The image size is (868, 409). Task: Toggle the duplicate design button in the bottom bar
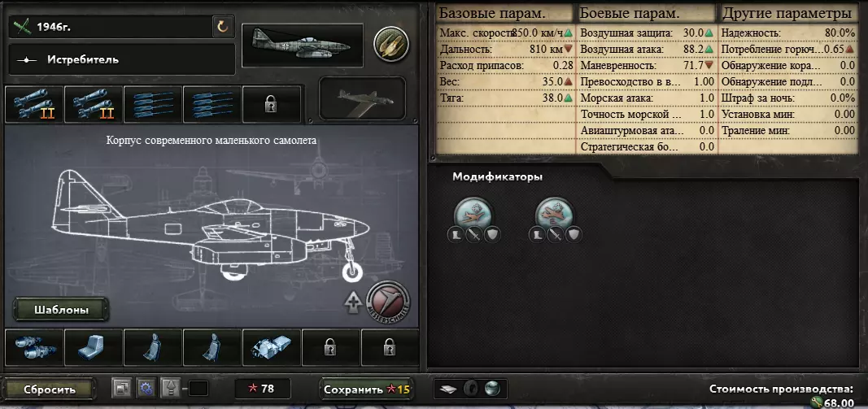pyautogui.click(x=122, y=389)
